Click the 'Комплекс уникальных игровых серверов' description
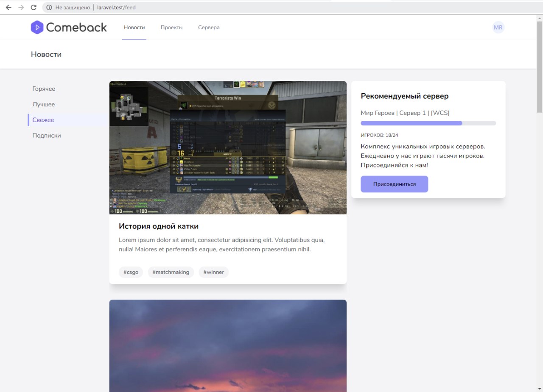The height and width of the screenshot is (392, 543). (x=423, y=156)
